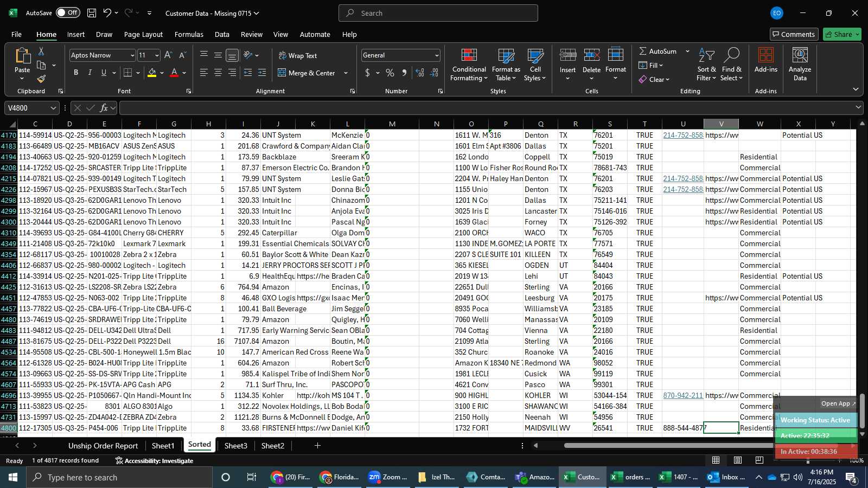
Task: Open Format as Table gallery
Action: pyautogui.click(x=506, y=65)
